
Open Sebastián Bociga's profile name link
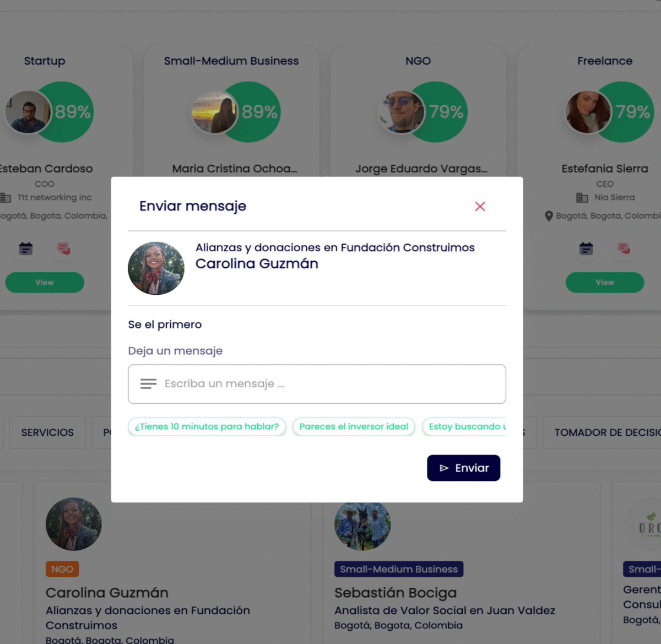(395, 593)
